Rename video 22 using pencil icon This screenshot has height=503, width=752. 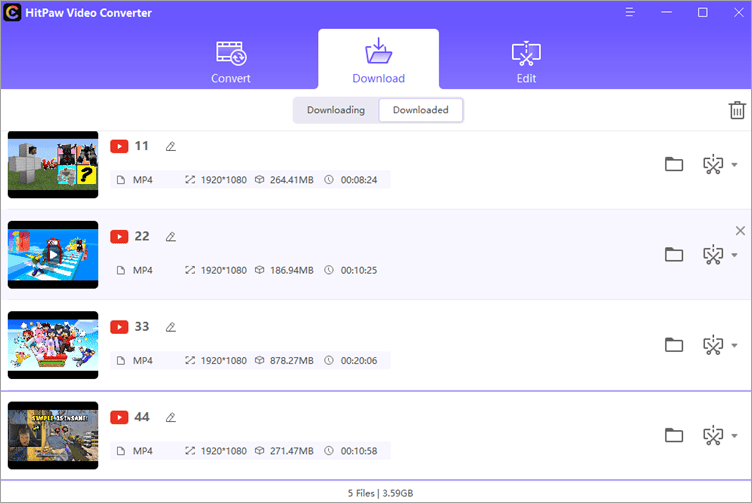(x=170, y=237)
